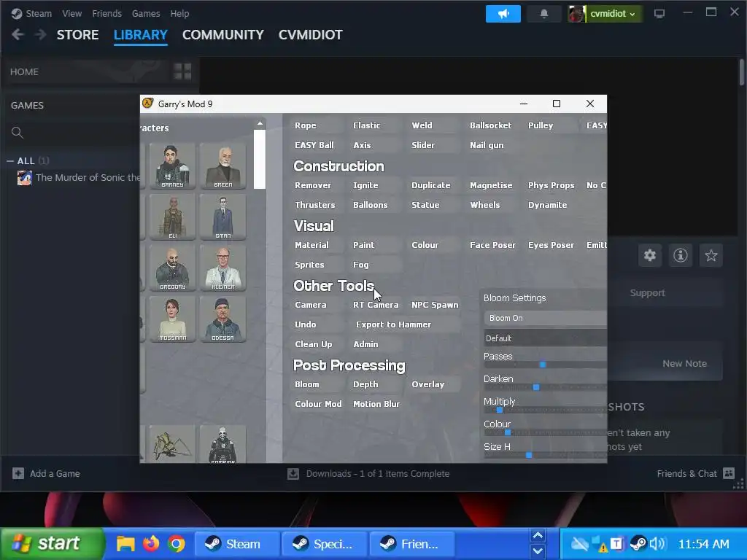Viewport: 747px width, 560px height.
Task: Open the Friends menu
Action: tap(107, 13)
